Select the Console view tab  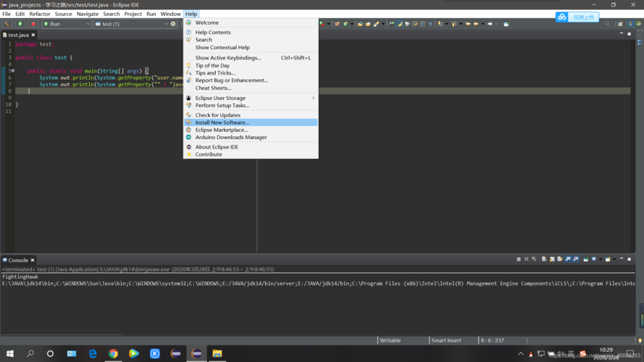pyautogui.click(x=18, y=260)
